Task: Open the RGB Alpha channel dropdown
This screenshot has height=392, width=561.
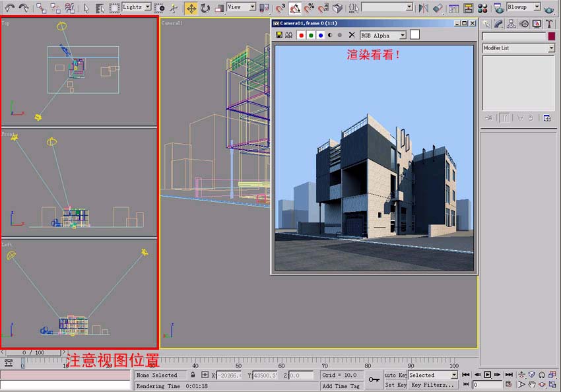Action: point(402,35)
